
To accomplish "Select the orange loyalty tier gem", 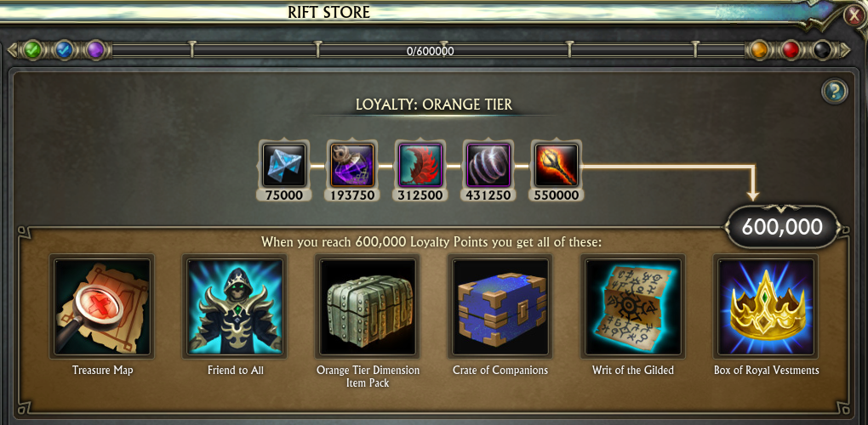I will click(x=758, y=51).
